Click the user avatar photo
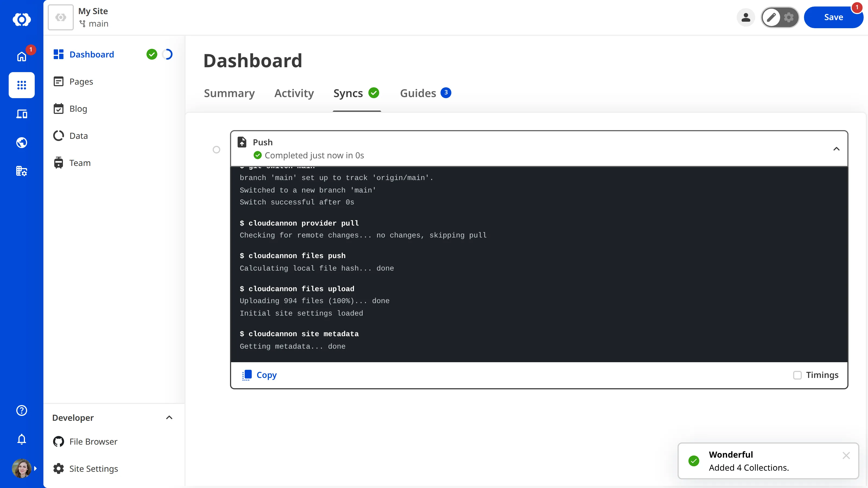Screen dimensions: 868x488 [x=22, y=468]
